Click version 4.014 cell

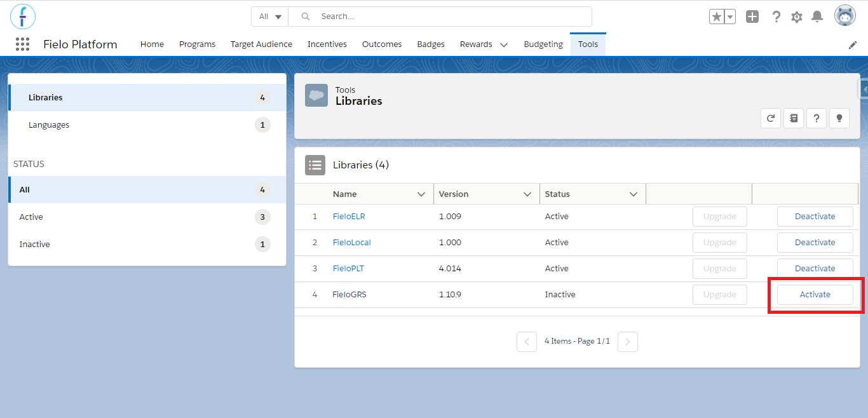[450, 269]
